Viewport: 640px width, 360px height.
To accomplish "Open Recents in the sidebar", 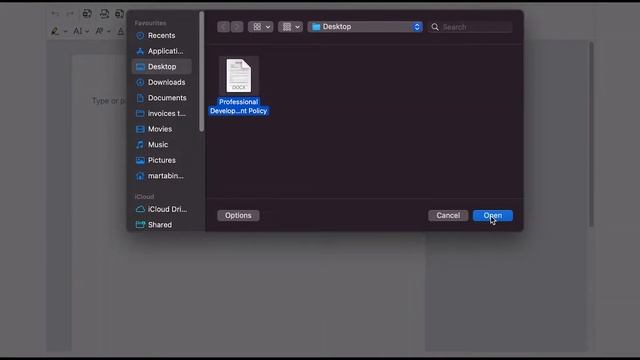I will [162, 36].
